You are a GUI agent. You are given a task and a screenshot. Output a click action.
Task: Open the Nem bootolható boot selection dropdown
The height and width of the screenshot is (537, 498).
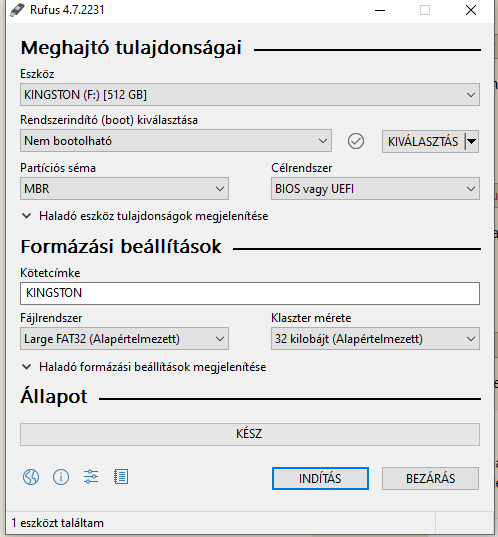pyautogui.click(x=176, y=141)
